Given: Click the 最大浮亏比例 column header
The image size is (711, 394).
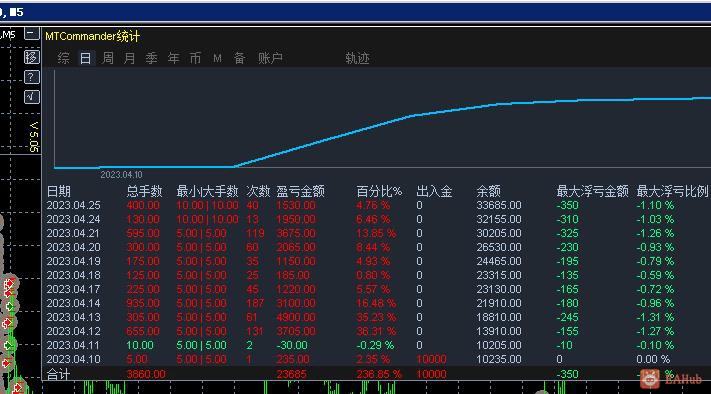Looking at the screenshot, I should coord(672,191).
